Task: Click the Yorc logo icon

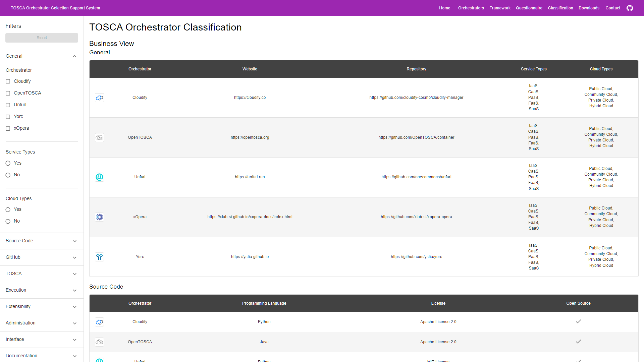Action: pyautogui.click(x=99, y=257)
